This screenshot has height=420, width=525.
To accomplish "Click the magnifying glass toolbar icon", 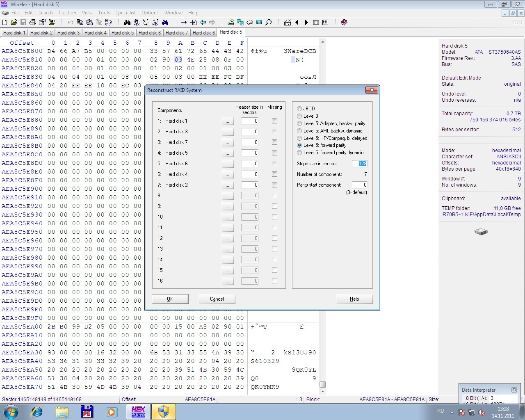I will [269, 22].
